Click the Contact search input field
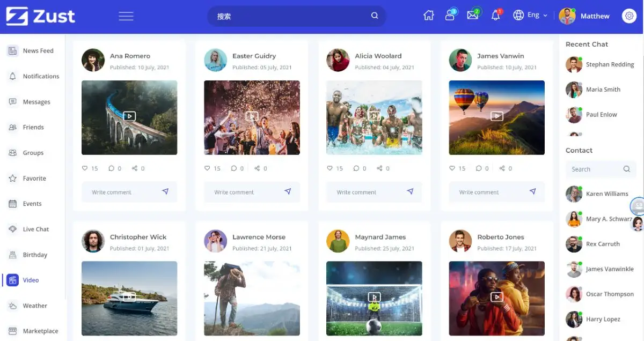 tap(593, 169)
